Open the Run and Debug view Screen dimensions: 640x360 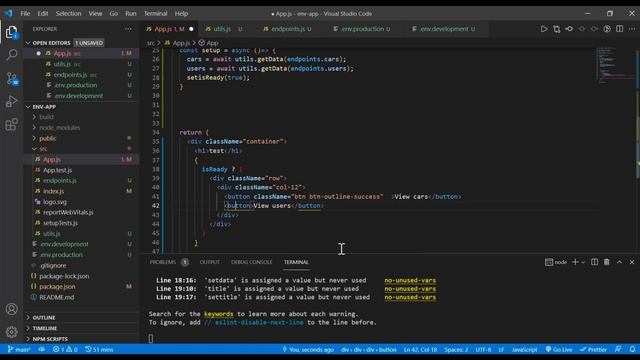[x=11, y=101]
